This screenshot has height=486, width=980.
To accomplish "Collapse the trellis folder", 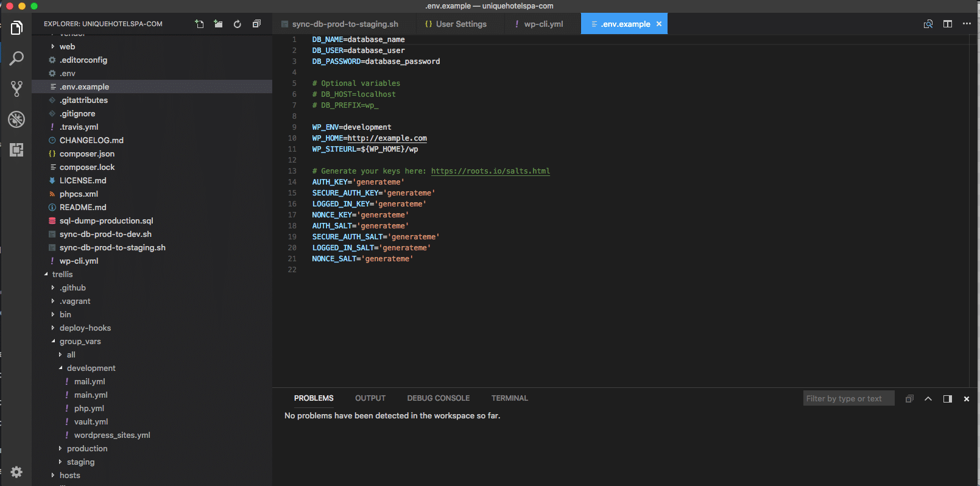I will pyautogui.click(x=152, y=274).
